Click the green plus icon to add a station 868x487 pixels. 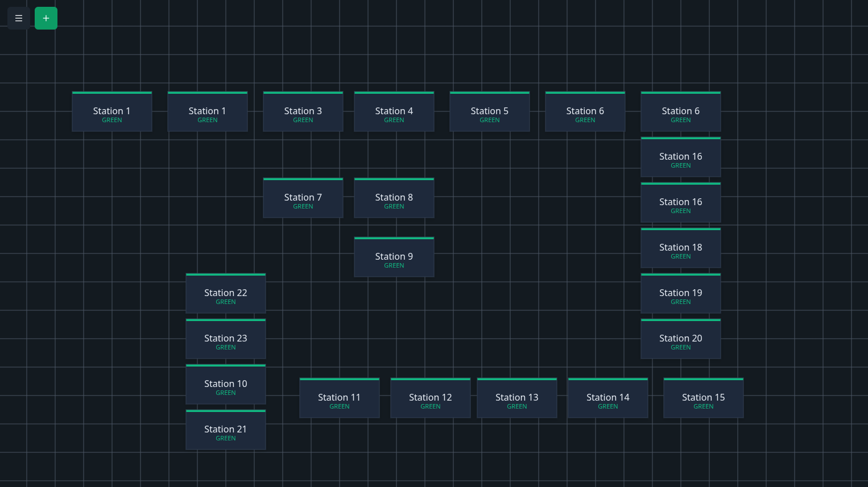coord(46,18)
